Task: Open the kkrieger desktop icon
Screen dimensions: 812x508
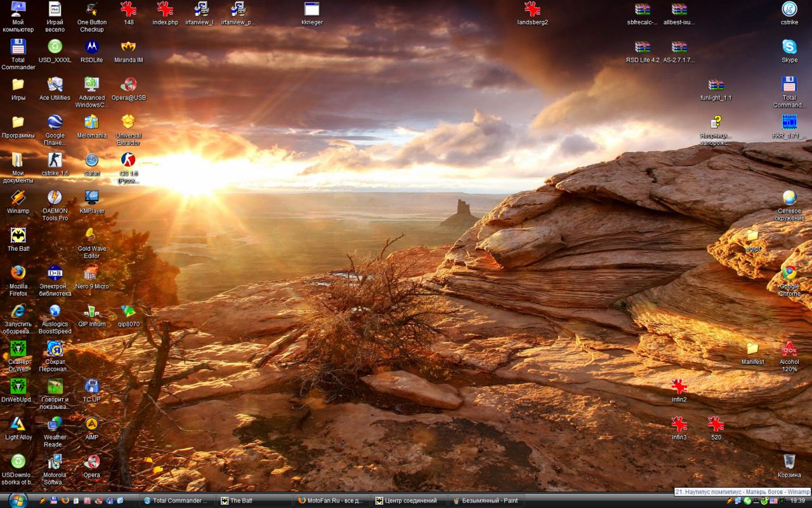Action: point(312,13)
